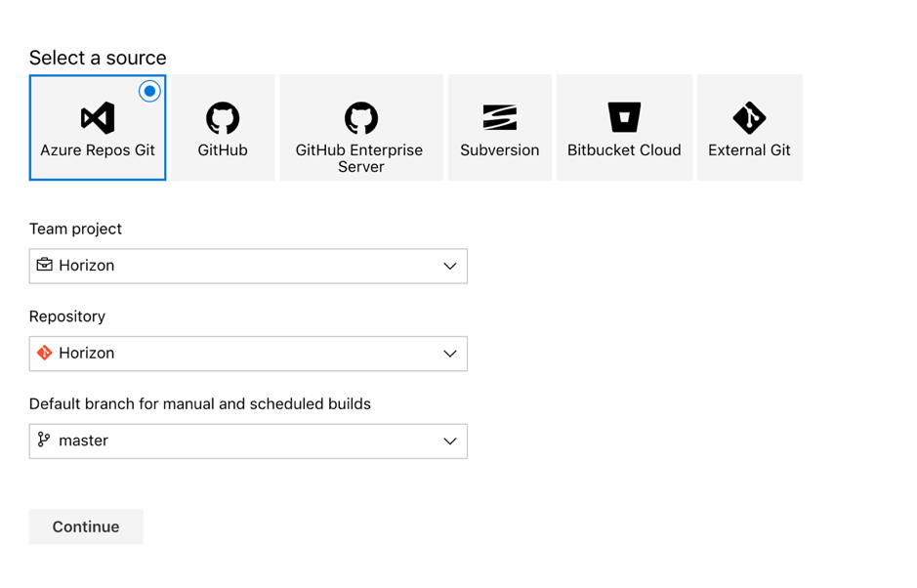This screenshot has height=588, width=917.
Task: Click the briefcase icon in Team project
Action: point(45,265)
